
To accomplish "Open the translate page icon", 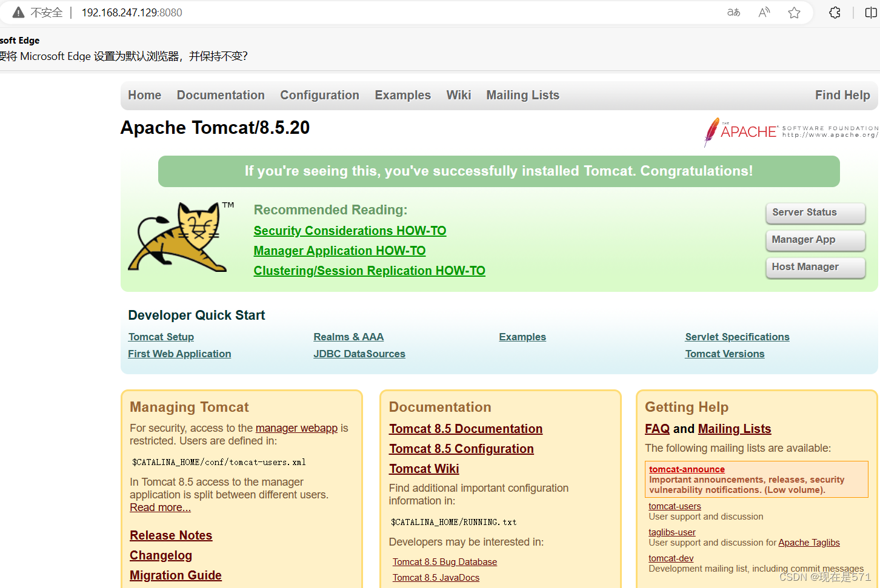I will [x=733, y=12].
